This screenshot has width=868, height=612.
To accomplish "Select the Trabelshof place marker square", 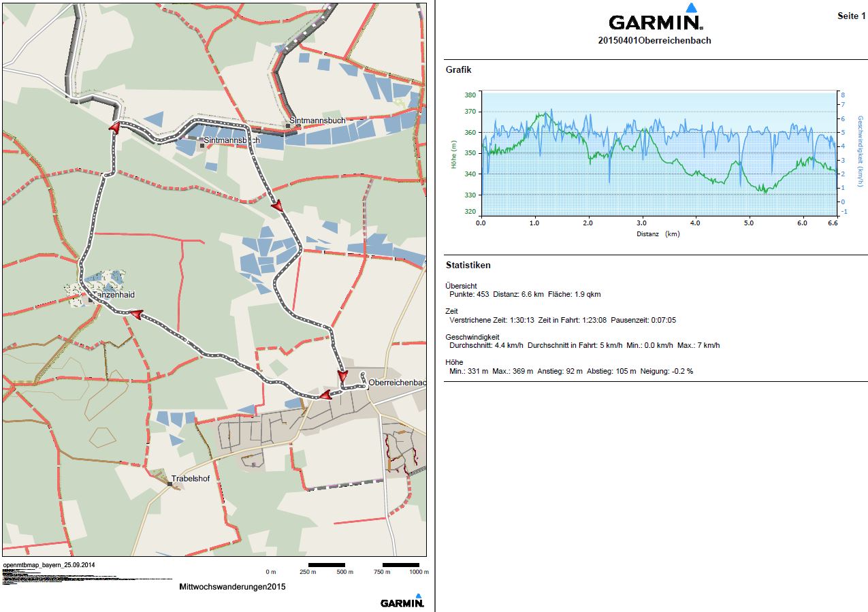I will coord(170,484).
